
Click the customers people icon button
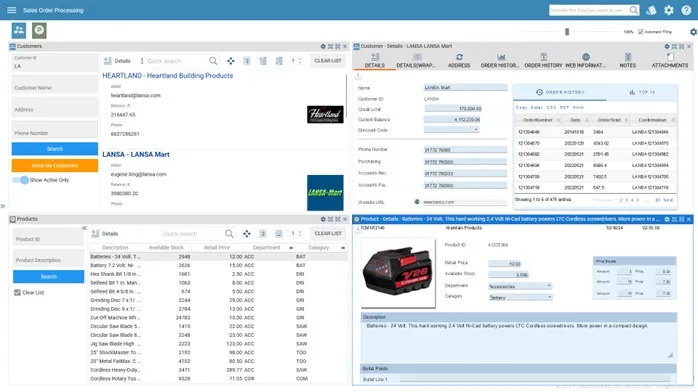19,30
